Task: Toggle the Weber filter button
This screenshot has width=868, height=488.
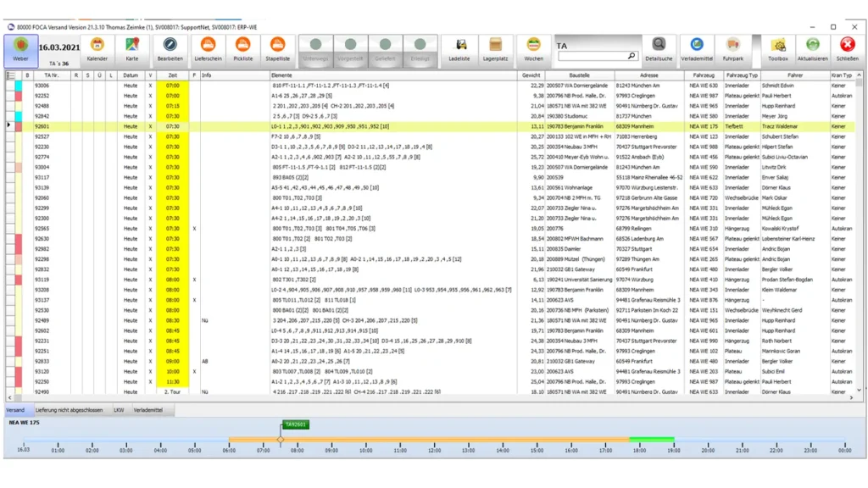Action: pyautogui.click(x=21, y=49)
